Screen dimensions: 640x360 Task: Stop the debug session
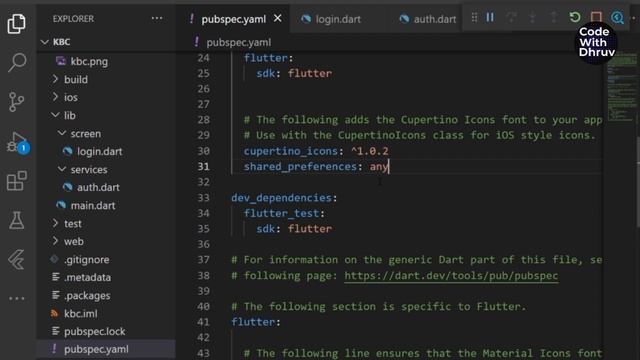pos(596,17)
